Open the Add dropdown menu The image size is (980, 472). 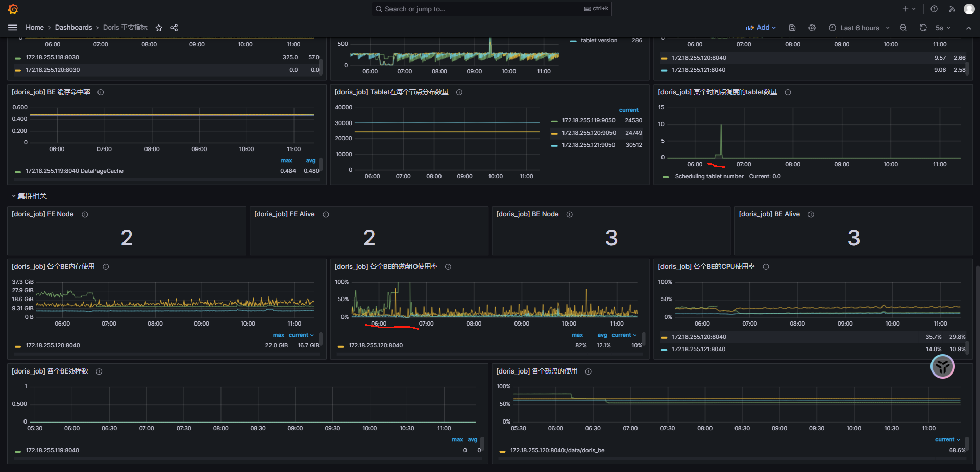tap(761, 28)
